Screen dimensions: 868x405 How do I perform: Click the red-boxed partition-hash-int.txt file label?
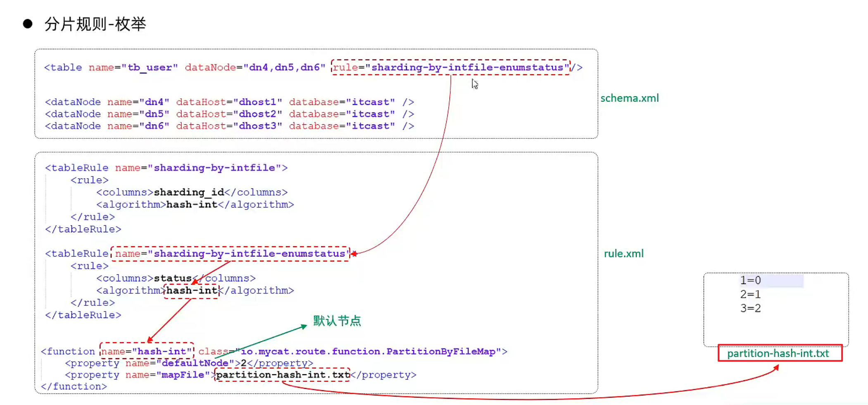[x=780, y=353]
